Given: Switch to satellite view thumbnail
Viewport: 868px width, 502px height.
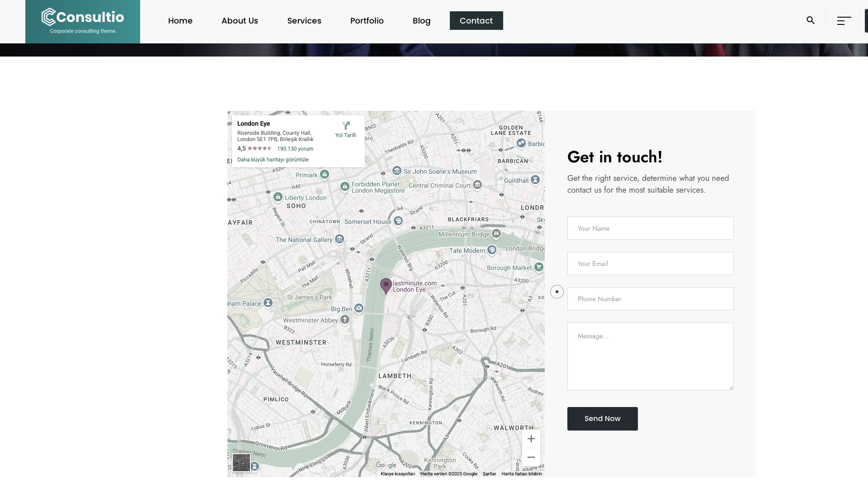Looking at the screenshot, I should point(241,463).
